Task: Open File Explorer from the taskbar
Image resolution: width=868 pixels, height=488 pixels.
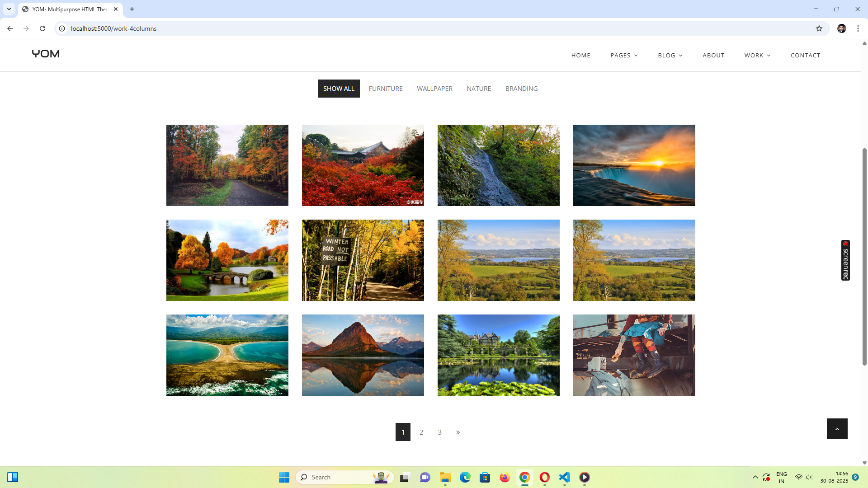Action: [445, 477]
